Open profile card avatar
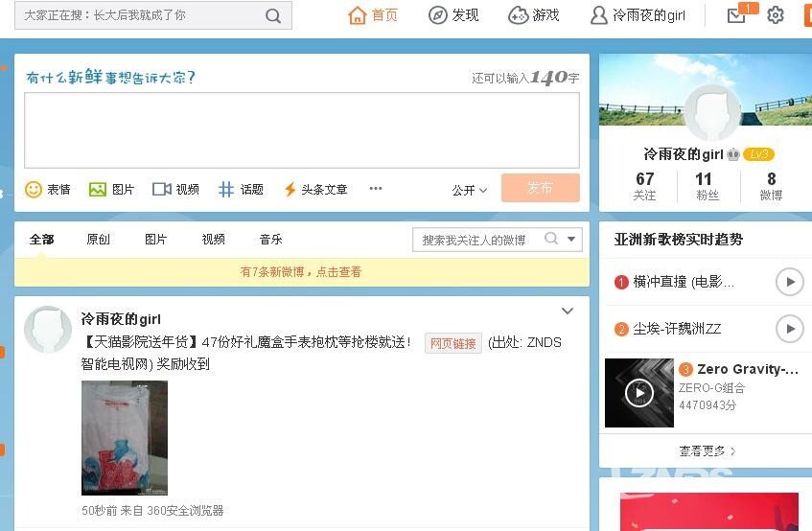 [712, 112]
